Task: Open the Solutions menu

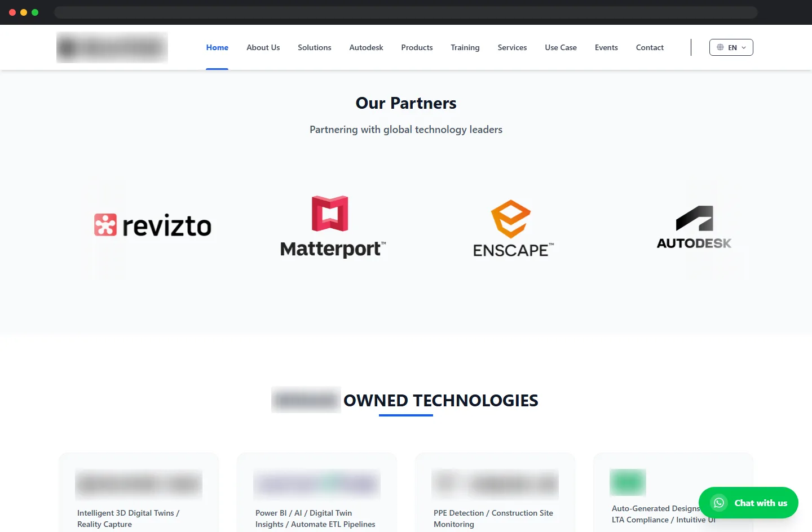Action: coord(315,47)
